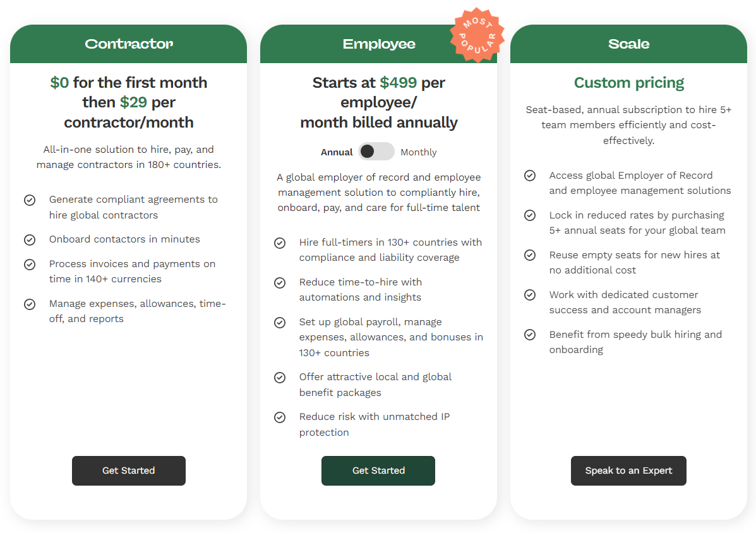Select the Contractor plan header
Screen dimensions: 756x533
[128, 44]
